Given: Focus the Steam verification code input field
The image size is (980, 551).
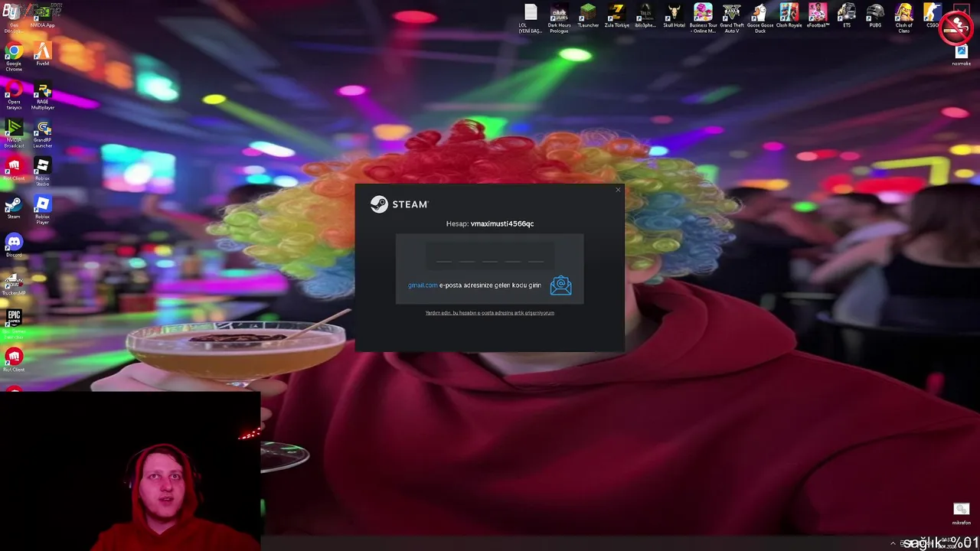Looking at the screenshot, I should pos(490,256).
